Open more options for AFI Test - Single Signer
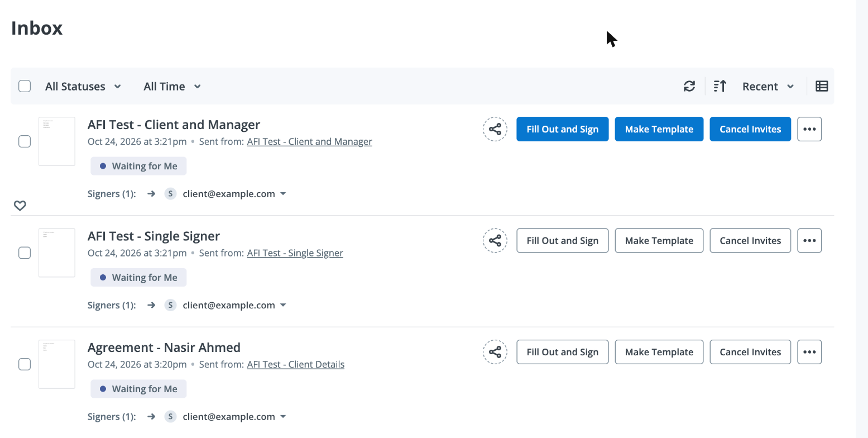868x438 pixels. 809,241
